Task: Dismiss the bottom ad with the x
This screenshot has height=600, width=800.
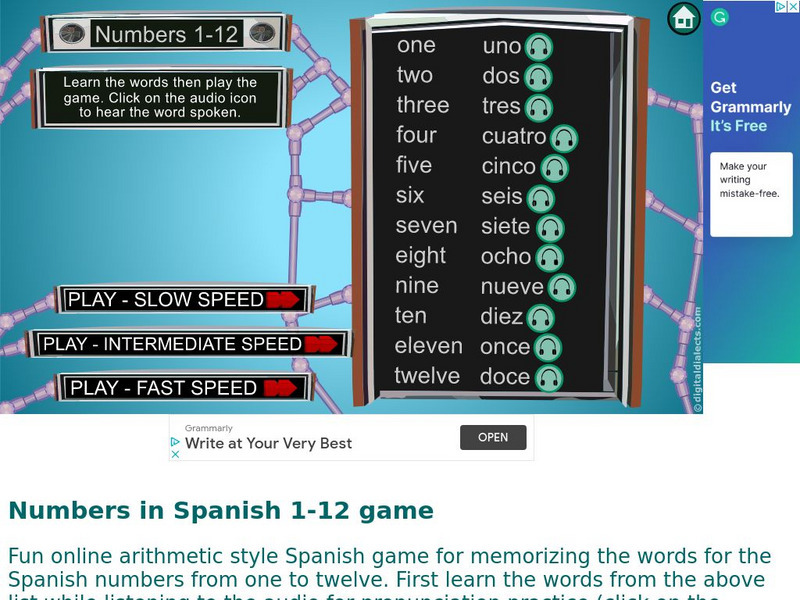Action: (x=177, y=453)
